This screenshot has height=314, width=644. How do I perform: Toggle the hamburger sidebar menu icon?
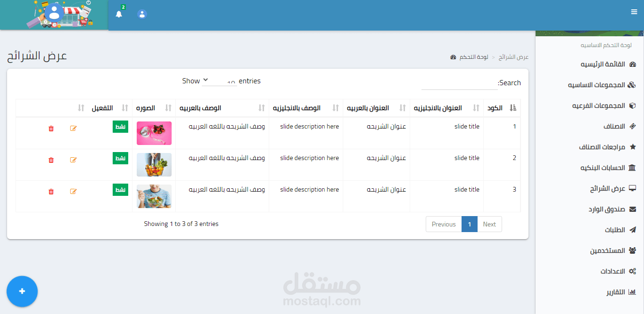634,12
